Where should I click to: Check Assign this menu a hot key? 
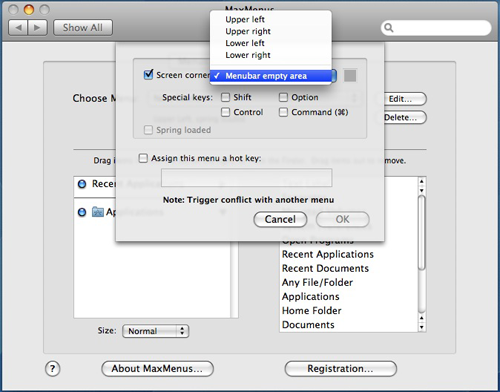[x=143, y=158]
